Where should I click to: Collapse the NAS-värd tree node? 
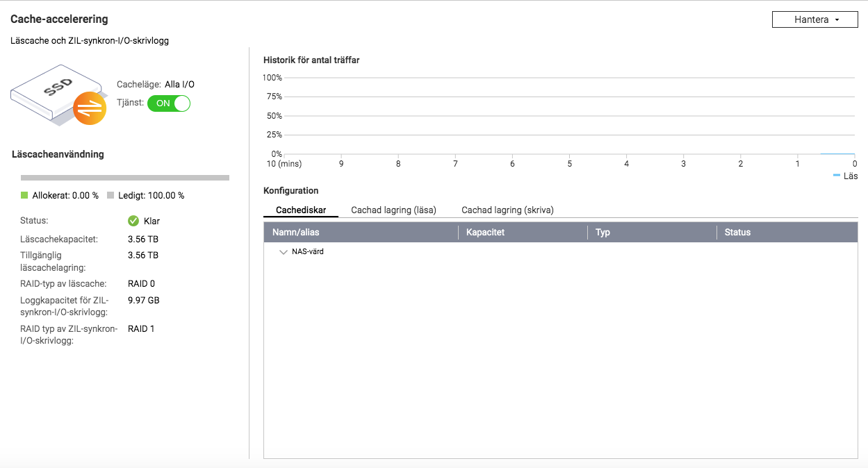(283, 252)
